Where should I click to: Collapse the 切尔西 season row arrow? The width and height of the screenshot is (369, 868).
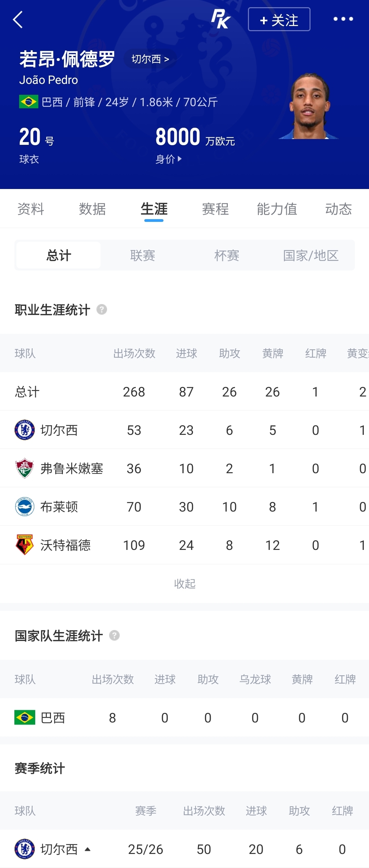(88, 849)
